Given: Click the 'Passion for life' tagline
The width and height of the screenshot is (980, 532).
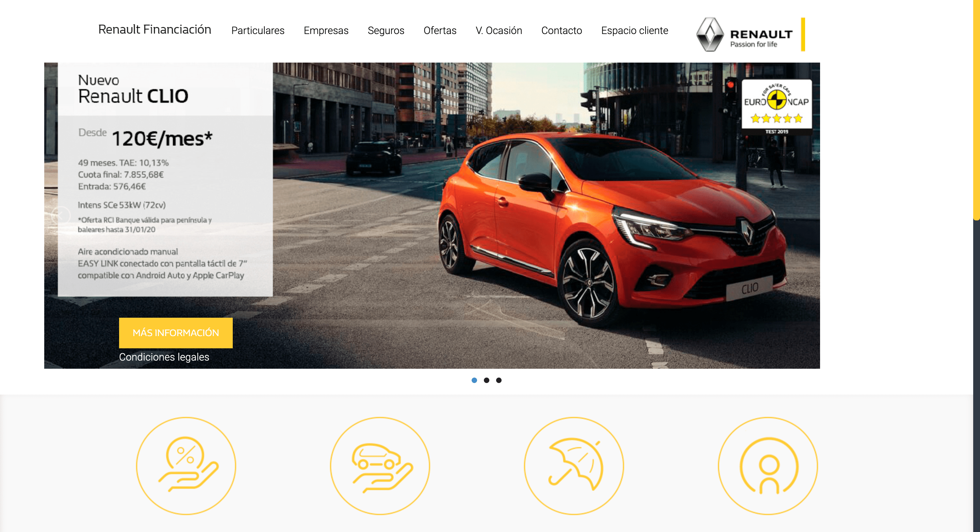Looking at the screenshot, I should coord(753,45).
